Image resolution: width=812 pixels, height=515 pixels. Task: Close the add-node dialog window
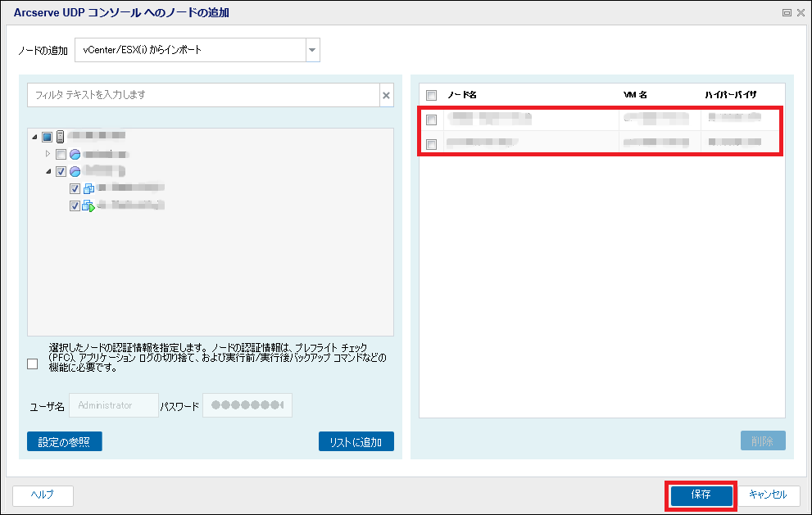pyautogui.click(x=799, y=12)
